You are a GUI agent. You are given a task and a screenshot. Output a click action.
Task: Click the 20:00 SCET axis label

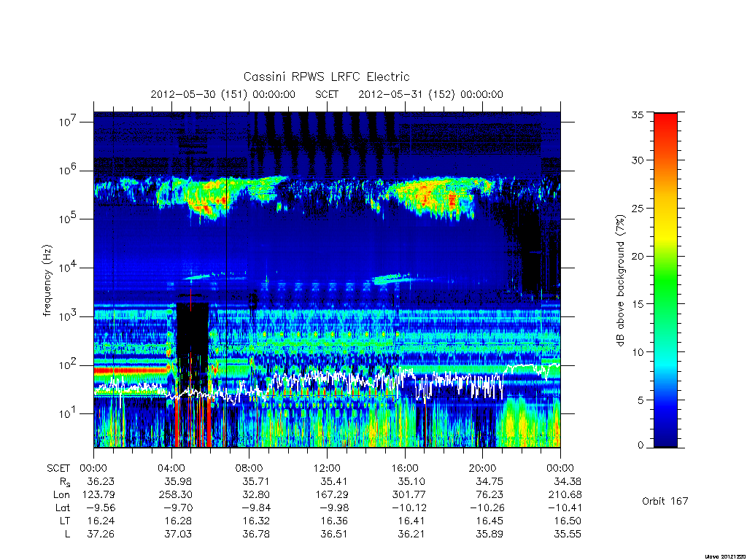483,468
